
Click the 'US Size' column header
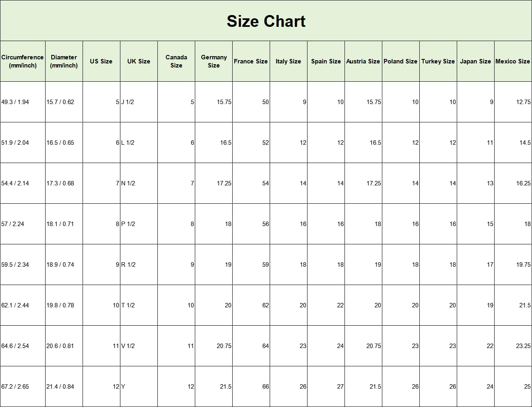click(101, 61)
